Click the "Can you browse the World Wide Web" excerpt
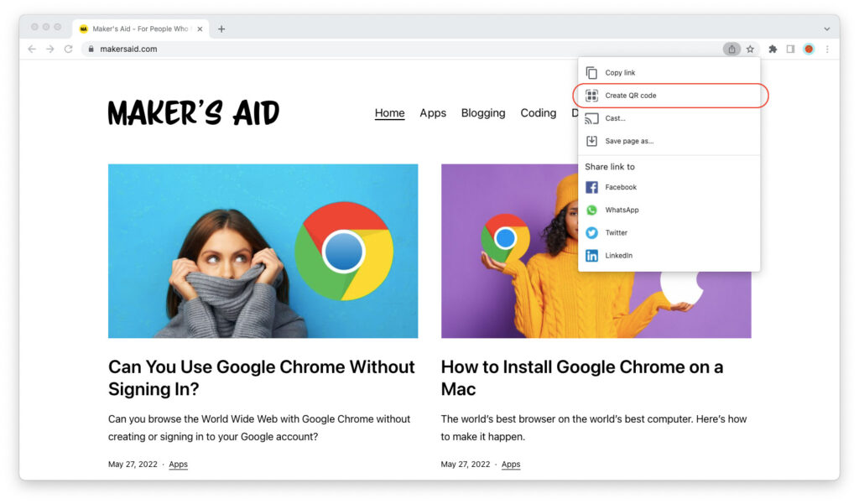Image resolution: width=859 pixels, height=504 pixels. click(259, 428)
